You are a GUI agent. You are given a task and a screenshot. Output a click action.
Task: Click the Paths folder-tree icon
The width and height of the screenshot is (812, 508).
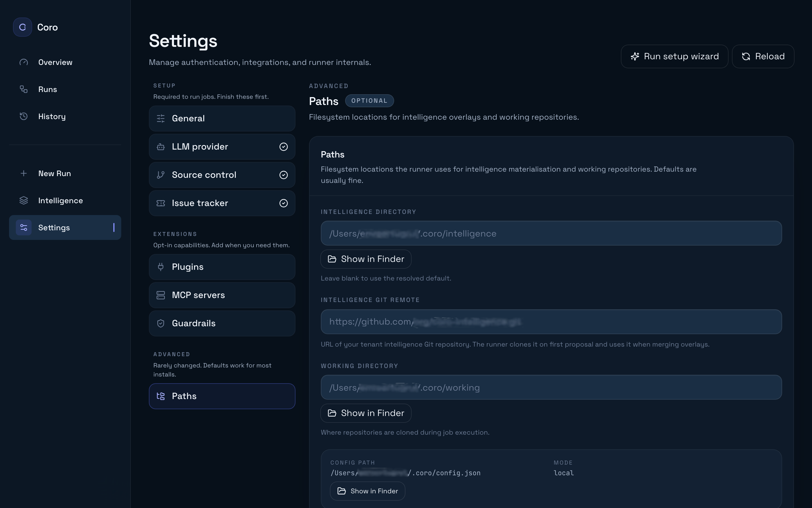[x=161, y=396]
